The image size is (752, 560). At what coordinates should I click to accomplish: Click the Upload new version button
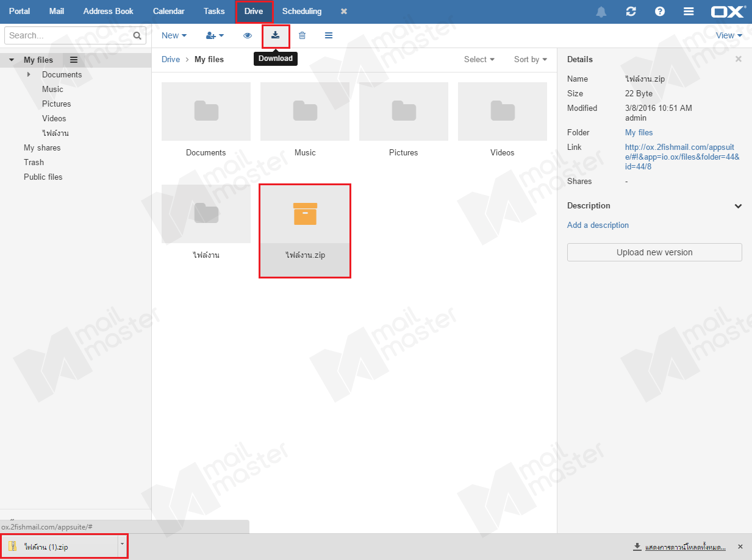[654, 252]
